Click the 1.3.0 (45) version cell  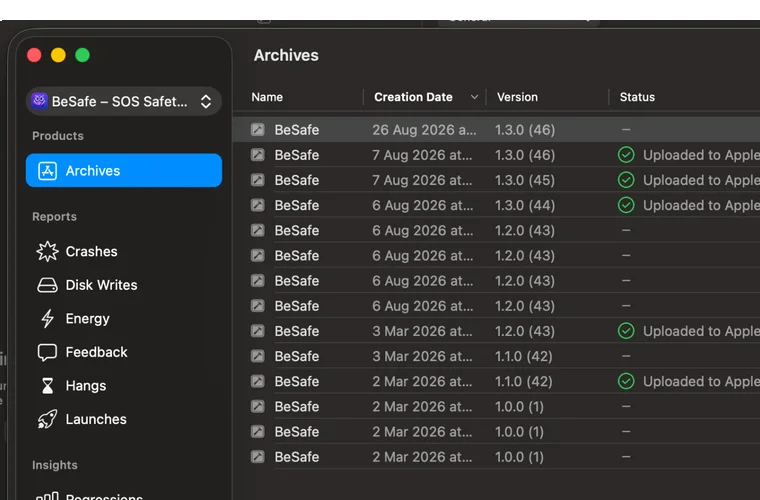(524, 180)
